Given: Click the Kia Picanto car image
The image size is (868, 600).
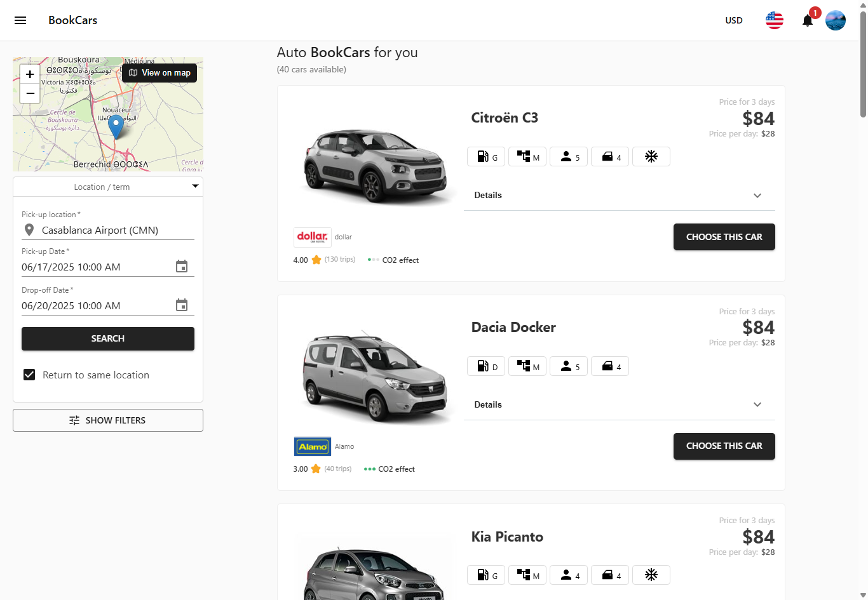Looking at the screenshot, I should click(375, 571).
